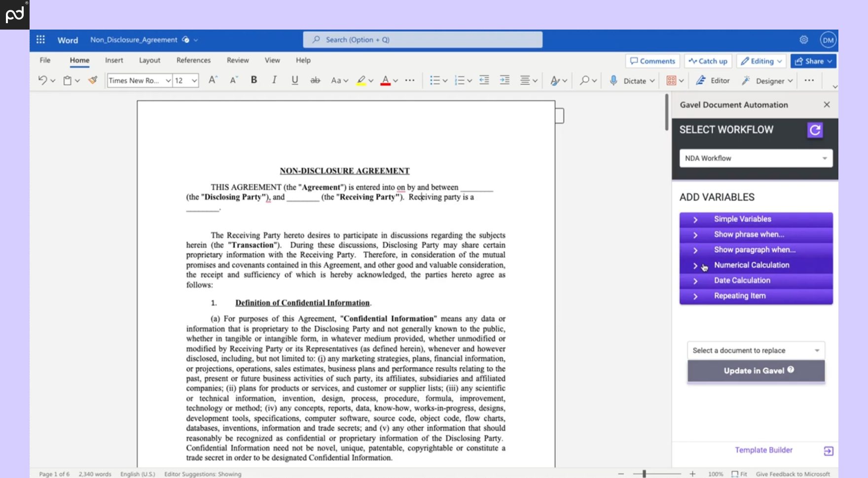
Task: Toggle italic formatting
Action: click(x=274, y=80)
